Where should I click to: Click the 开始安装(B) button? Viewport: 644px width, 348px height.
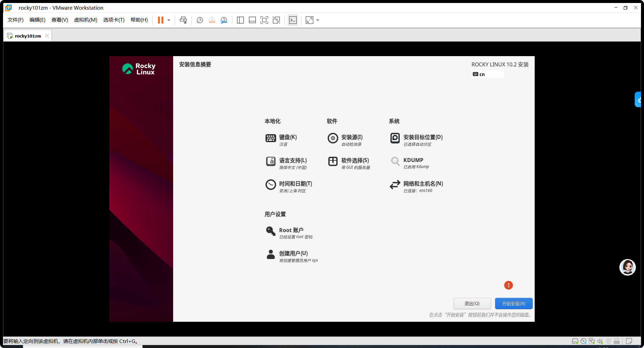514,304
